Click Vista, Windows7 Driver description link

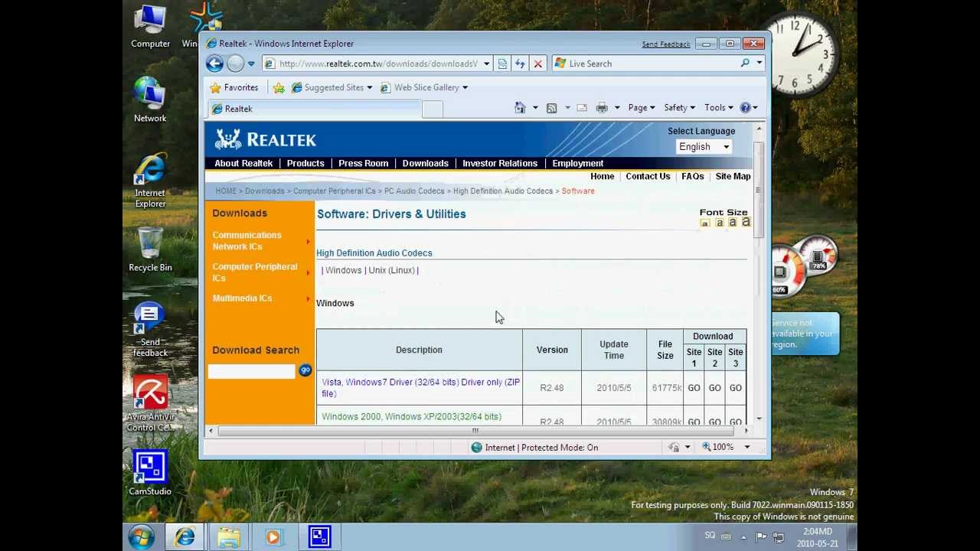coord(420,388)
